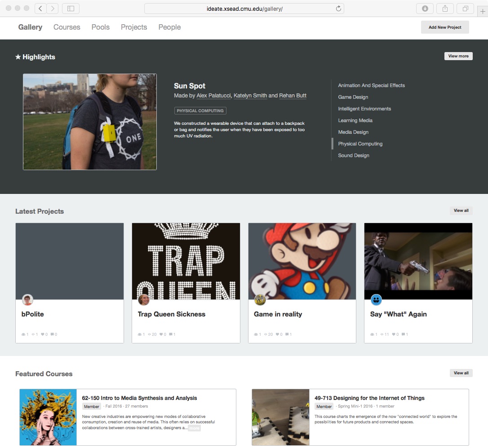Open the People tab
The height and width of the screenshot is (448, 488).
tap(169, 27)
